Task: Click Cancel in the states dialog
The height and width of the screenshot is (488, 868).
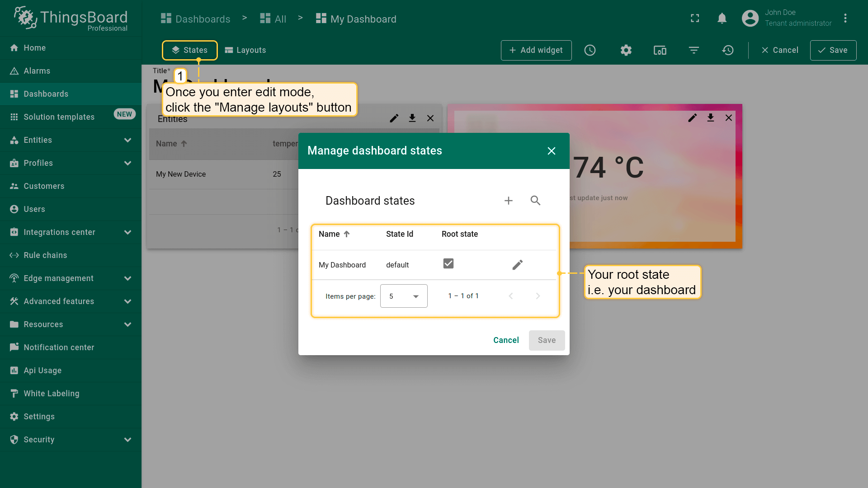Action: tap(506, 340)
